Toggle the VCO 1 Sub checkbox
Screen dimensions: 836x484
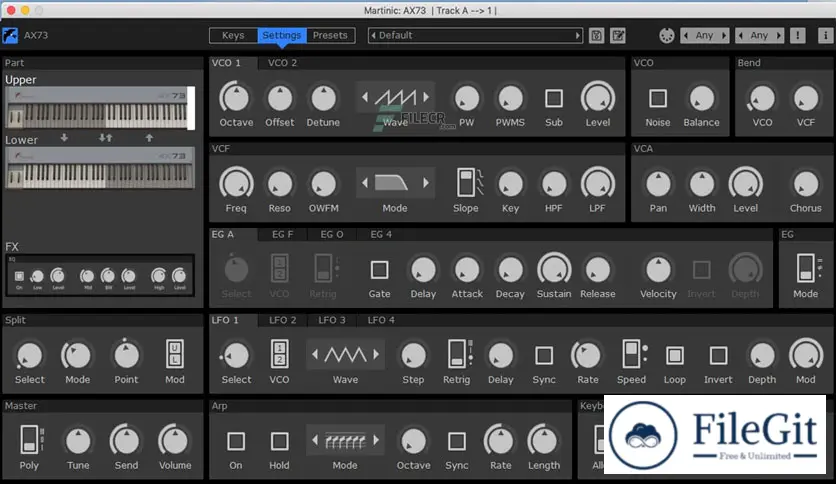point(553,98)
